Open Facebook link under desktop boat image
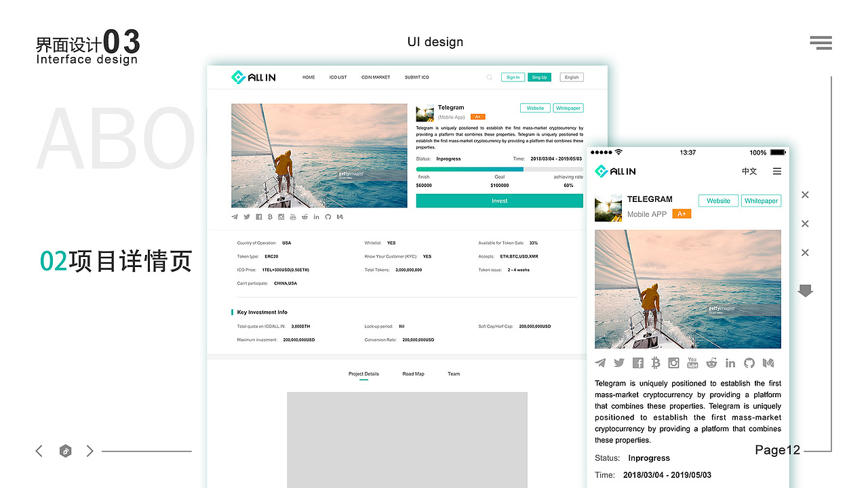This screenshot has height=488, width=868. (258, 217)
